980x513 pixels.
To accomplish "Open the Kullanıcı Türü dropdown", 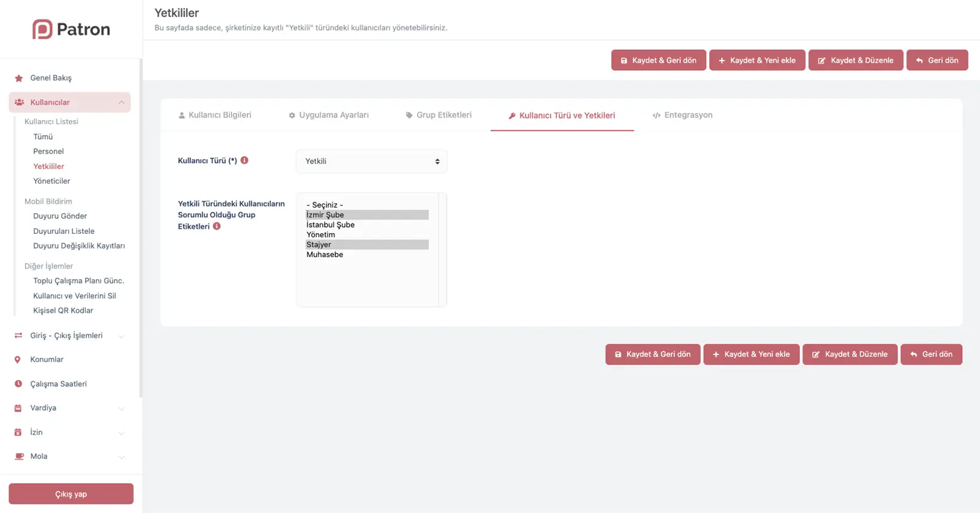I will (x=371, y=162).
